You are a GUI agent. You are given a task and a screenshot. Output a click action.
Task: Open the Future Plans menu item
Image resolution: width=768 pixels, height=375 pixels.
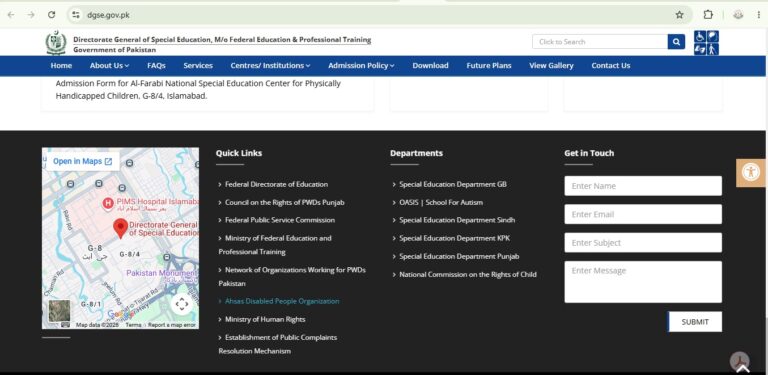489,66
